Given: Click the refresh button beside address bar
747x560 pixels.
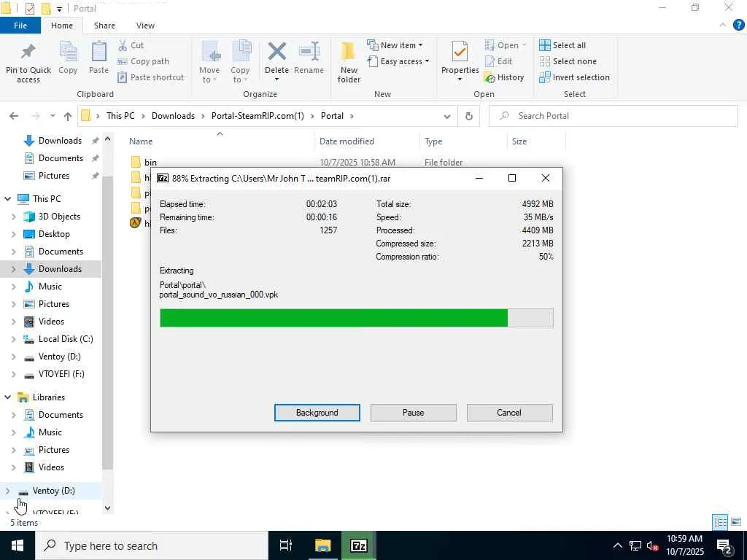Looking at the screenshot, I should (x=469, y=116).
